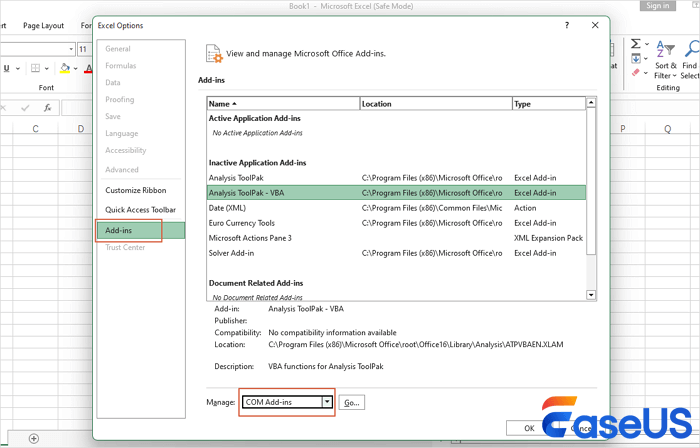Expand the AutoSum dropdown arrow

648,45
